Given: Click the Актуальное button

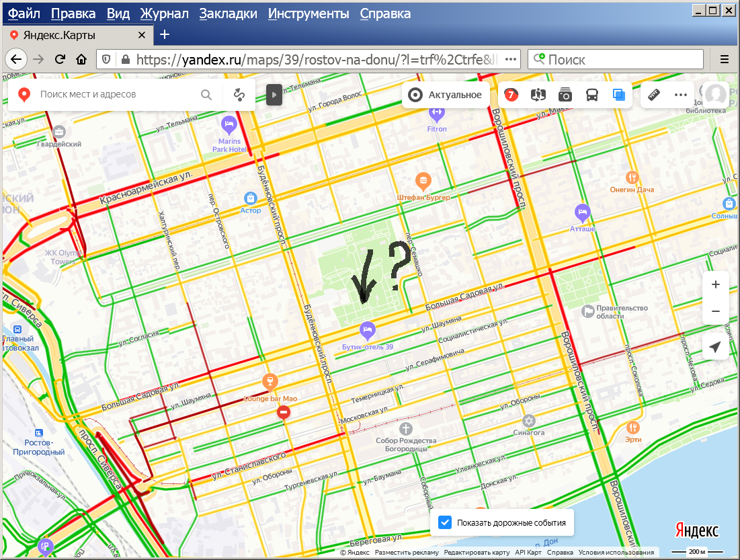Looking at the screenshot, I should (x=446, y=95).
